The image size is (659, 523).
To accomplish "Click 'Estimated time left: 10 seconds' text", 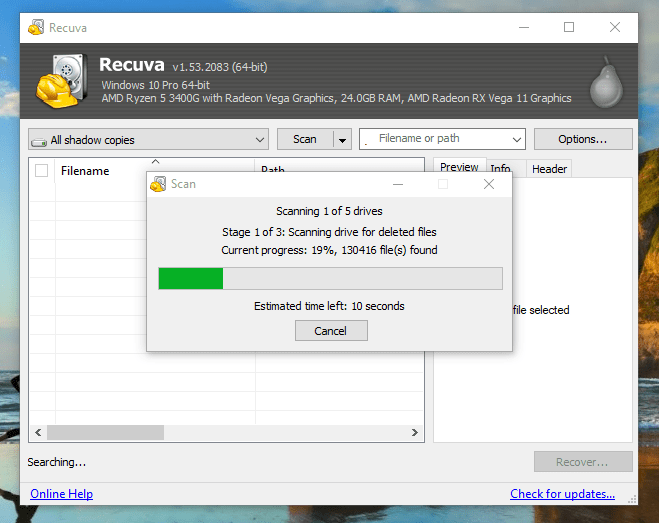I will click(329, 306).
